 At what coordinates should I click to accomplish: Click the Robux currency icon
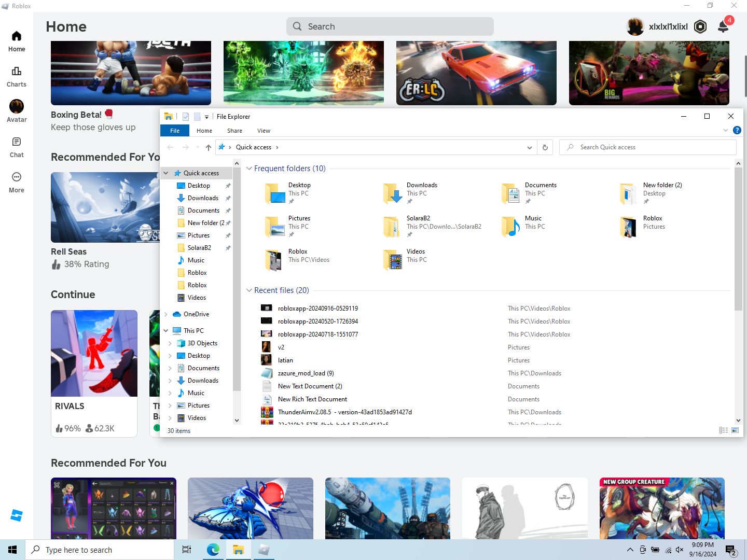click(x=700, y=26)
